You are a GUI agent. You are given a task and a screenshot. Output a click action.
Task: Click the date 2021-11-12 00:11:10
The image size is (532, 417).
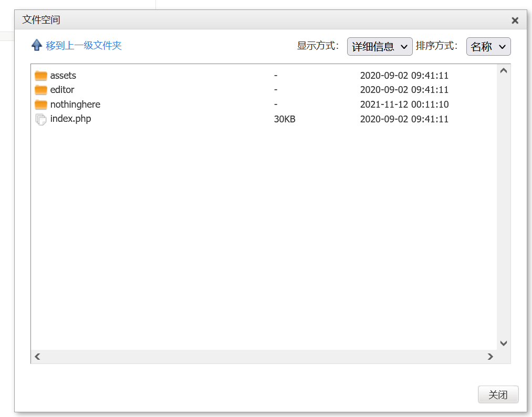(x=404, y=105)
